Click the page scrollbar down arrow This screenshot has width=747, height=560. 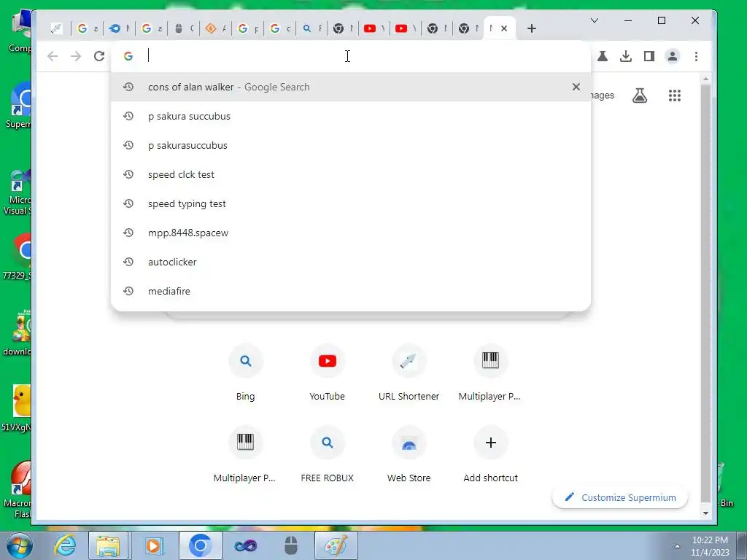tap(706, 513)
